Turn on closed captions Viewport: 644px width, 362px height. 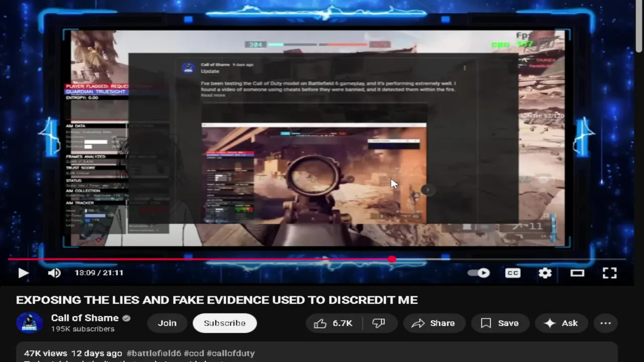pyautogui.click(x=513, y=273)
